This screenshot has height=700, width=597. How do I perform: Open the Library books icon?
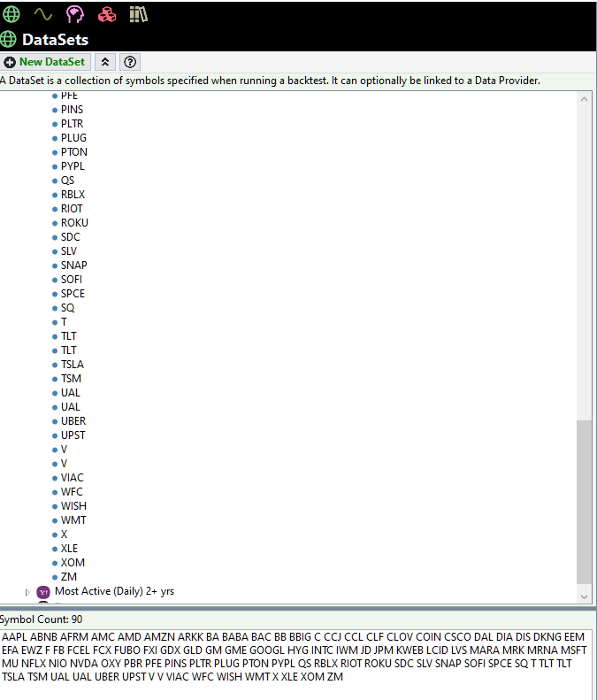coord(138,14)
